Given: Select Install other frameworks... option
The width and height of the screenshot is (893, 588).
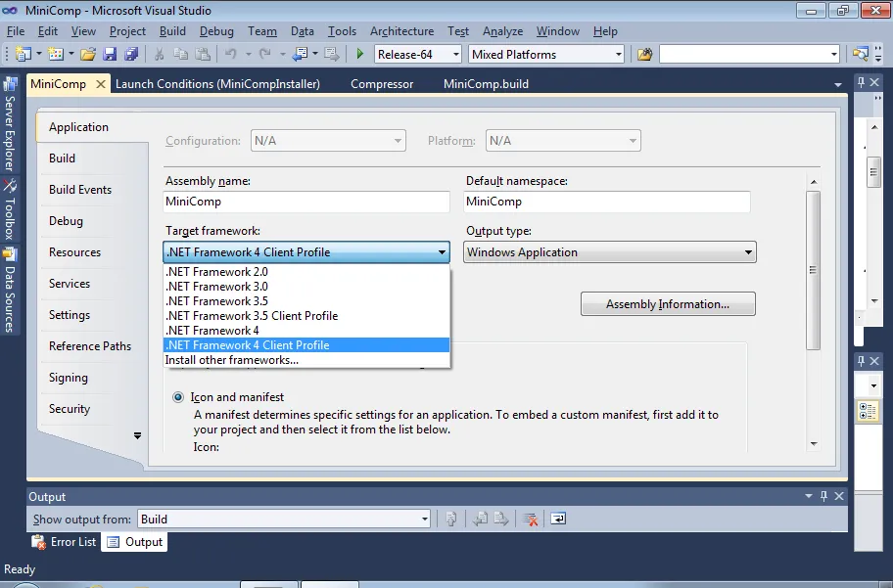Looking at the screenshot, I should pos(306,360).
